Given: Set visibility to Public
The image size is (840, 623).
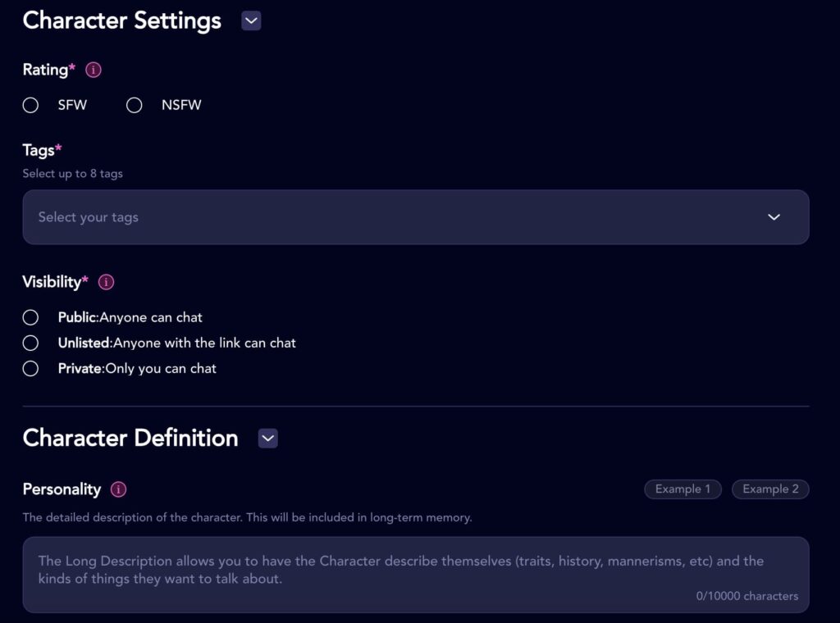Looking at the screenshot, I should click(31, 317).
